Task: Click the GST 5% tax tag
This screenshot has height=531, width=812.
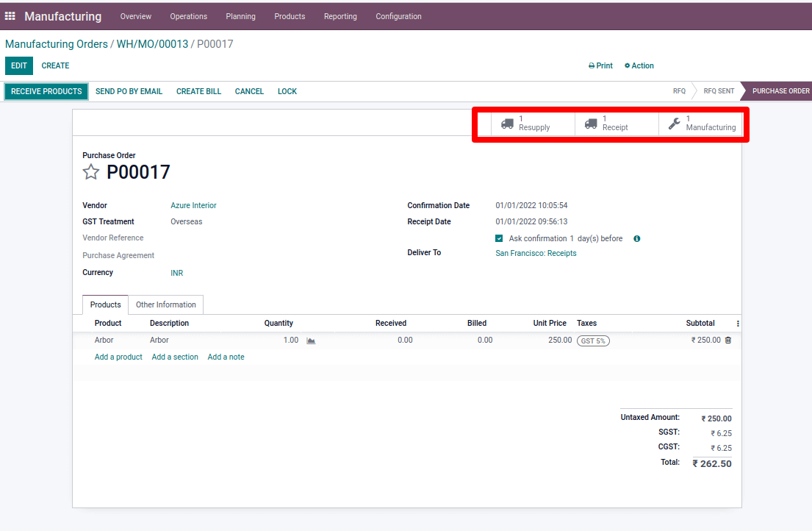Action: point(594,341)
